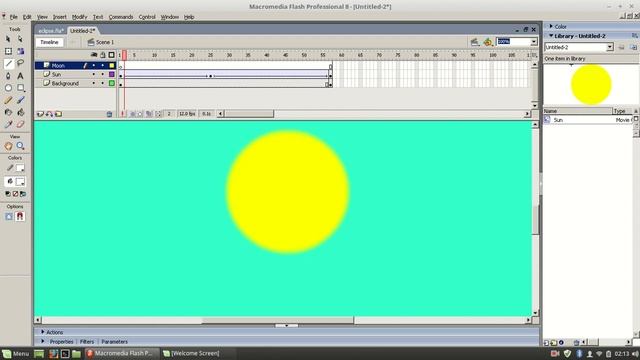640x360 pixels.
Task: Select the Rectangle tool
Action: pyautogui.click(x=20, y=88)
